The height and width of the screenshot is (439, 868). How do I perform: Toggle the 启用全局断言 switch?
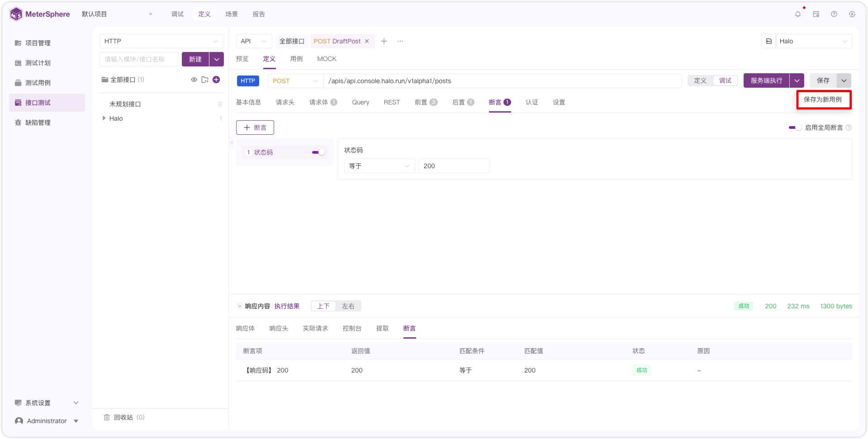795,127
